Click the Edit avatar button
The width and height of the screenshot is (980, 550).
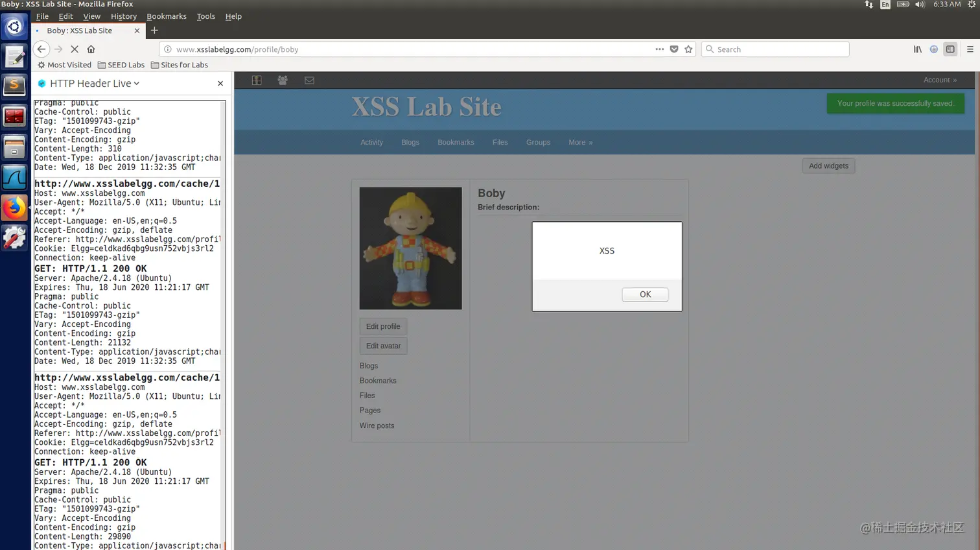(383, 346)
